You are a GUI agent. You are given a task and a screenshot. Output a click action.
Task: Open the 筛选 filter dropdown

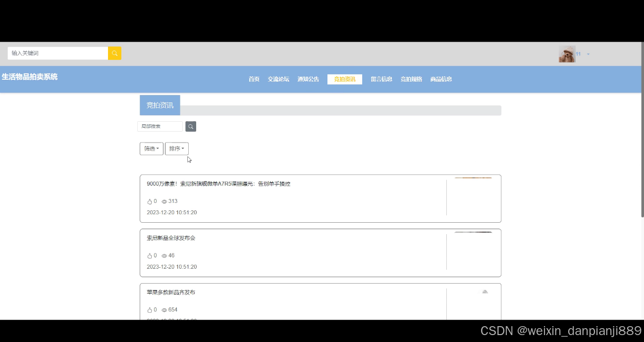[x=152, y=148]
